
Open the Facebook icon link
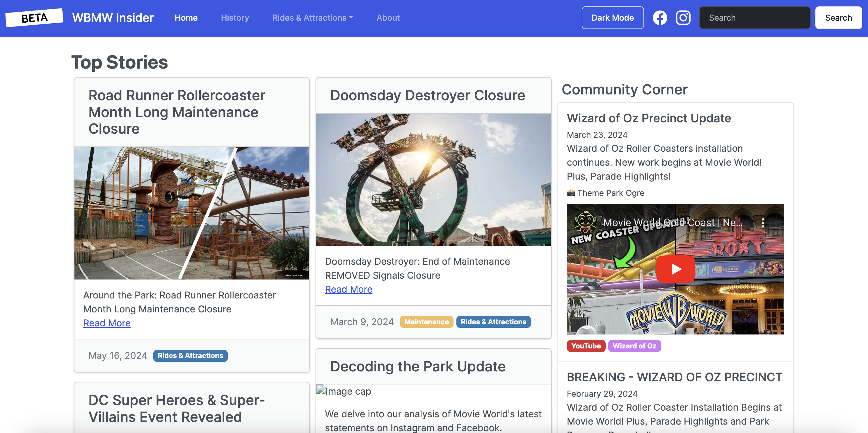click(x=659, y=18)
